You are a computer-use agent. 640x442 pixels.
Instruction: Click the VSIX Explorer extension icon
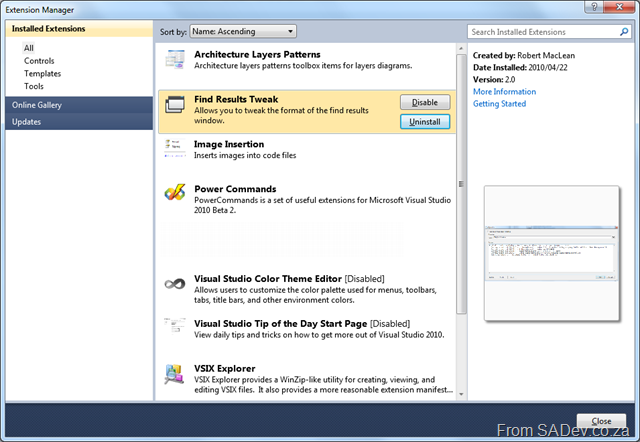175,374
